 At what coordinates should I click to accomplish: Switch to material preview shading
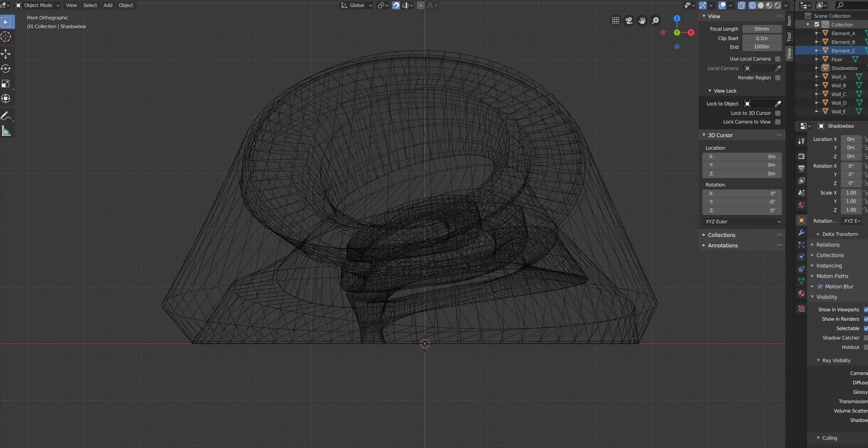769,5
